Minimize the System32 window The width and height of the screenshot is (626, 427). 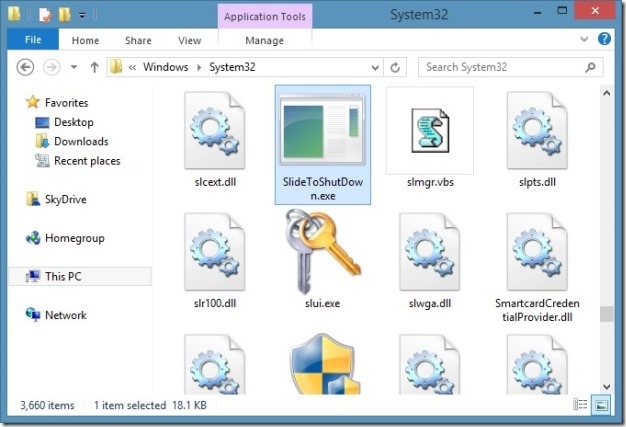(537, 13)
